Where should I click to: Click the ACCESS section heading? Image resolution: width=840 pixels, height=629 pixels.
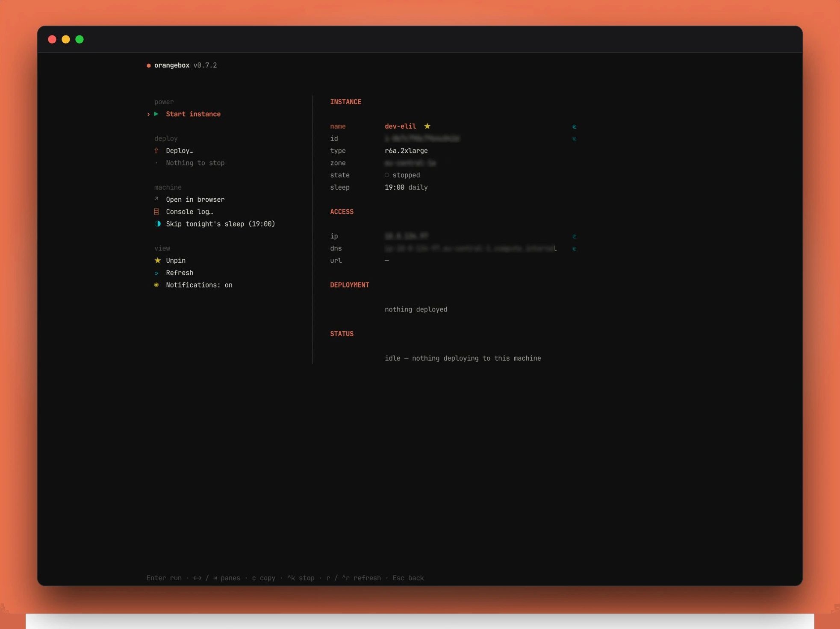point(342,212)
